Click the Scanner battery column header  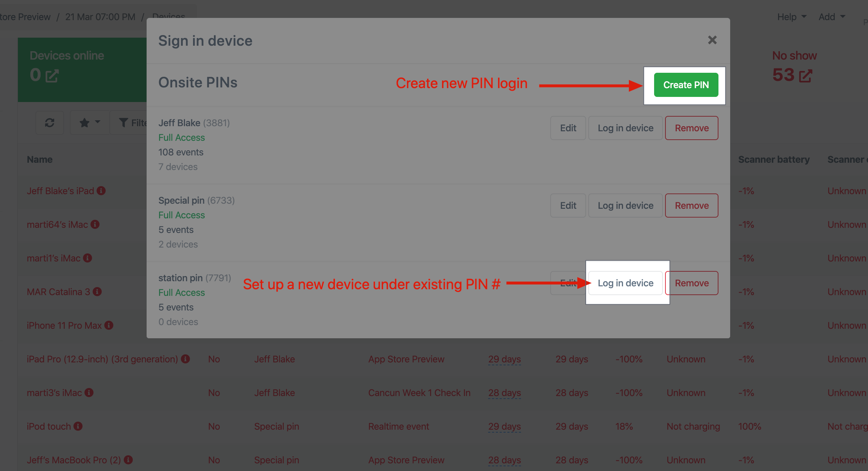(x=774, y=159)
